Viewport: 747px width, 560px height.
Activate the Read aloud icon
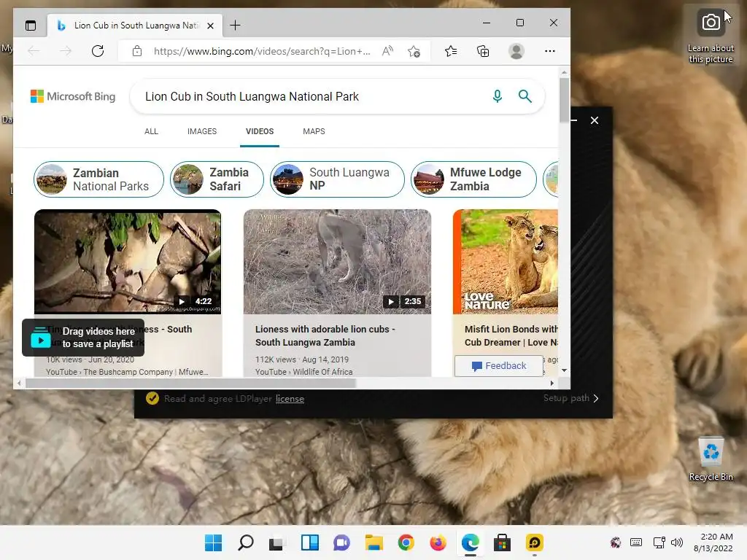[x=388, y=51]
